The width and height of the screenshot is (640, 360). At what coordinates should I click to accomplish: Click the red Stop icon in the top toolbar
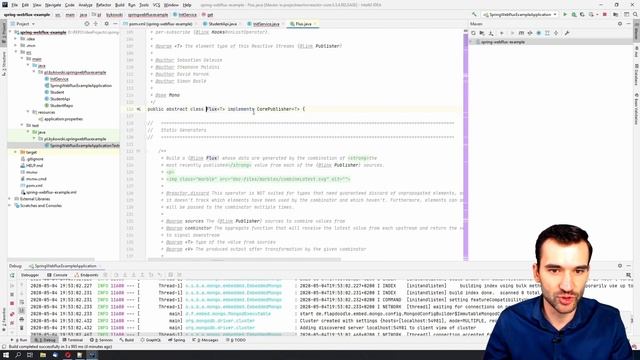[605, 15]
